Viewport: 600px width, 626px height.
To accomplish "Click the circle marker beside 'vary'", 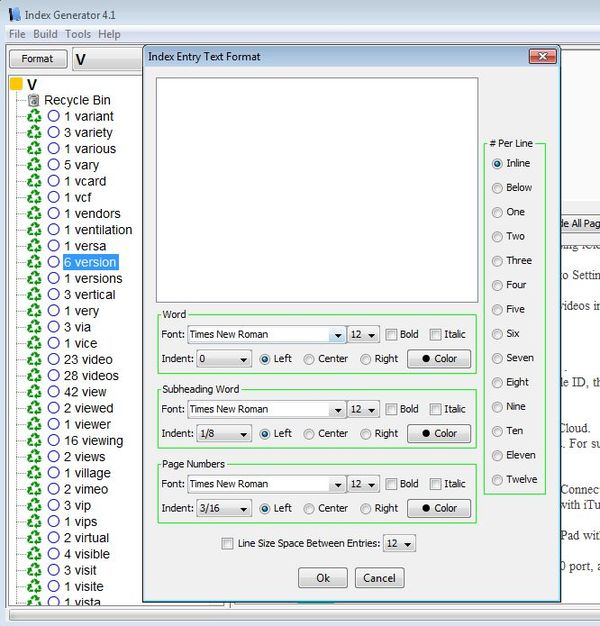I will pos(53,164).
